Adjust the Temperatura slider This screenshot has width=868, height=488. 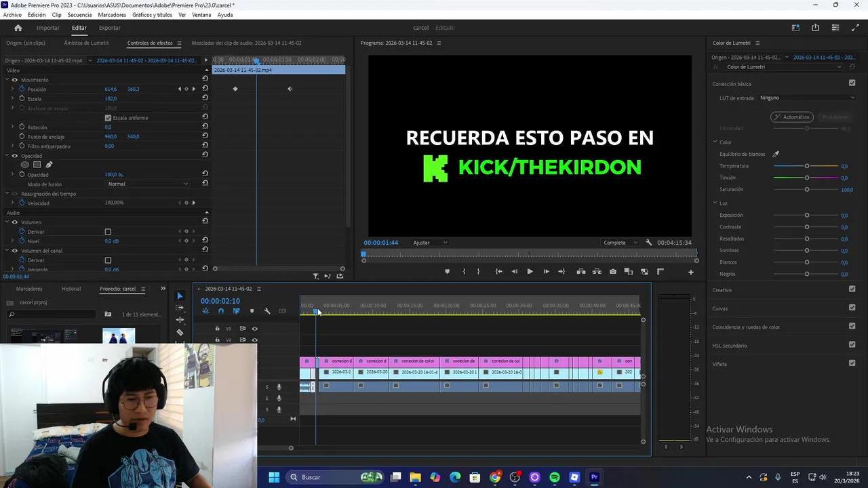click(x=806, y=166)
